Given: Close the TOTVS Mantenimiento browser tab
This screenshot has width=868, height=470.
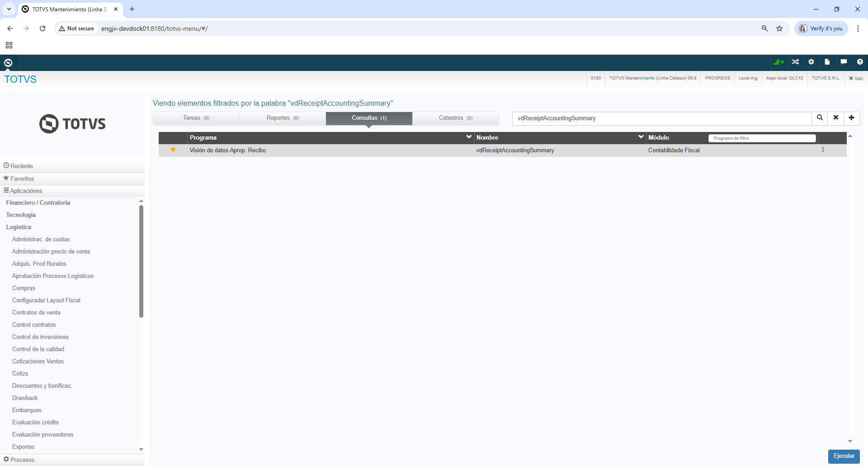Looking at the screenshot, I should pos(116,9).
